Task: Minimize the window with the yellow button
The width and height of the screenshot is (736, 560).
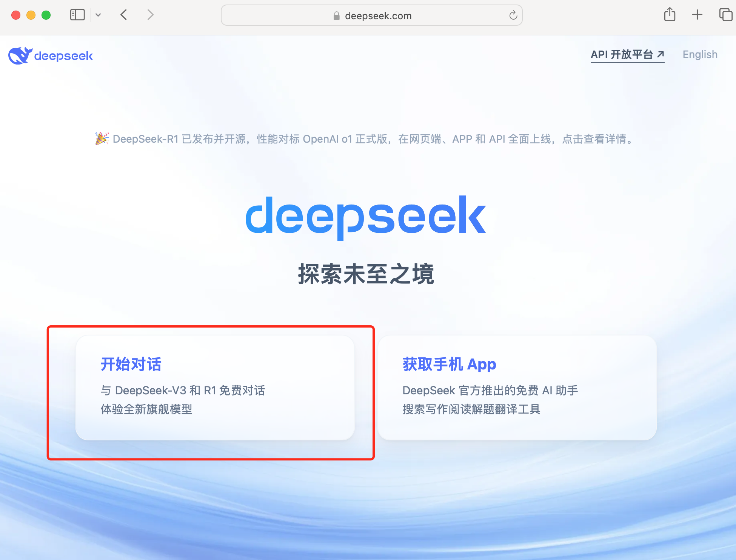Action: pyautogui.click(x=31, y=15)
